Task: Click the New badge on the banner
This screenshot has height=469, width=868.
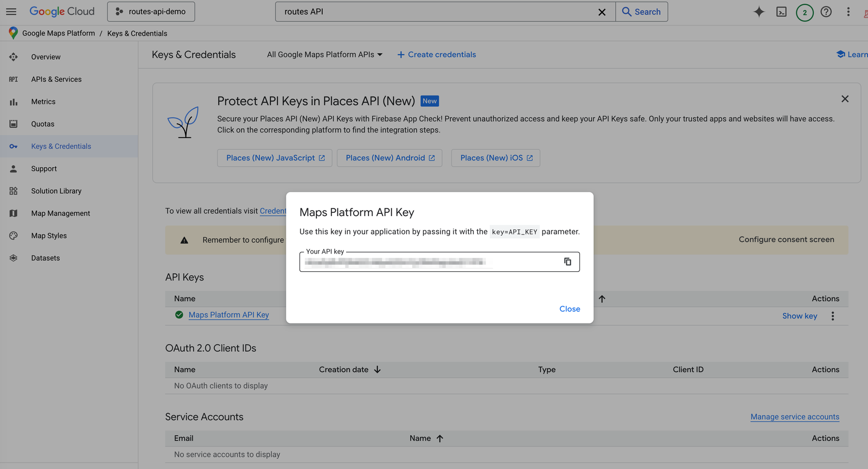Action: pos(430,101)
